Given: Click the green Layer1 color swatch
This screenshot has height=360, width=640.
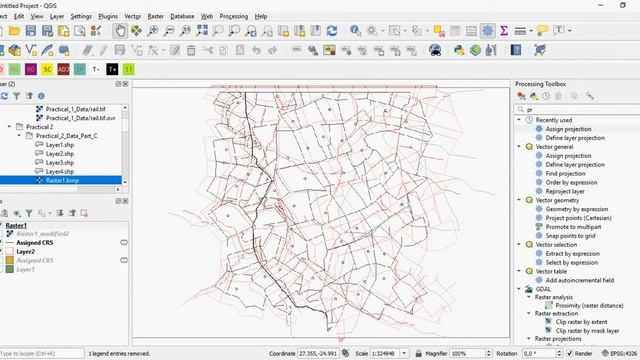Looking at the screenshot, I should point(9,269).
